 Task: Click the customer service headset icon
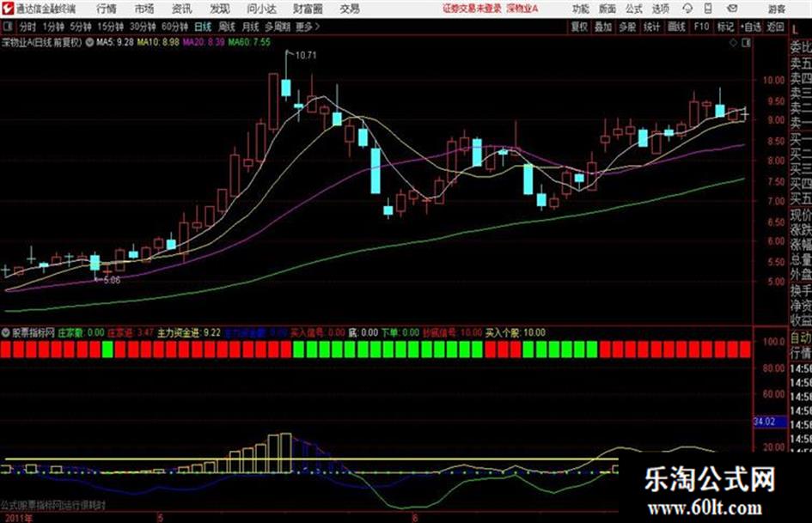pyautogui.click(x=687, y=9)
